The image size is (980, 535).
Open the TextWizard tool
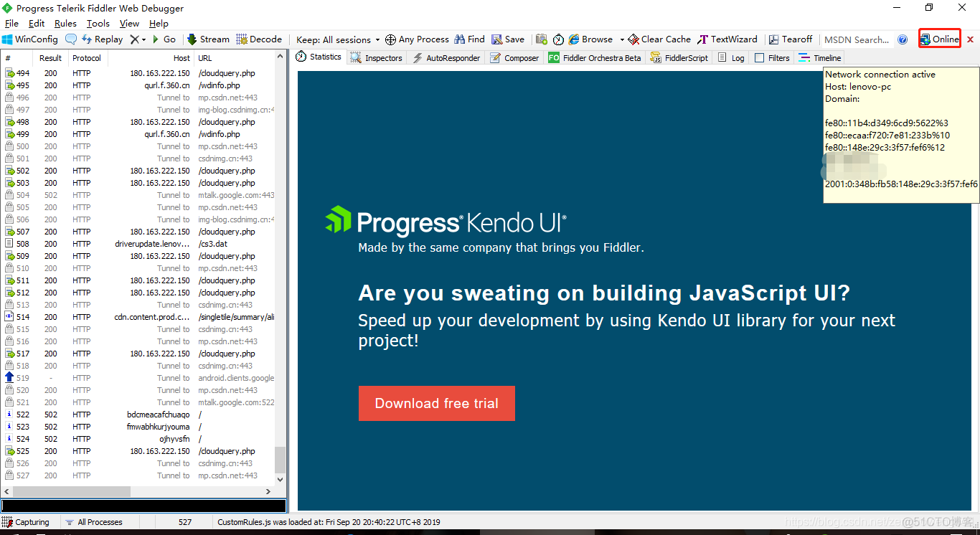tap(727, 39)
